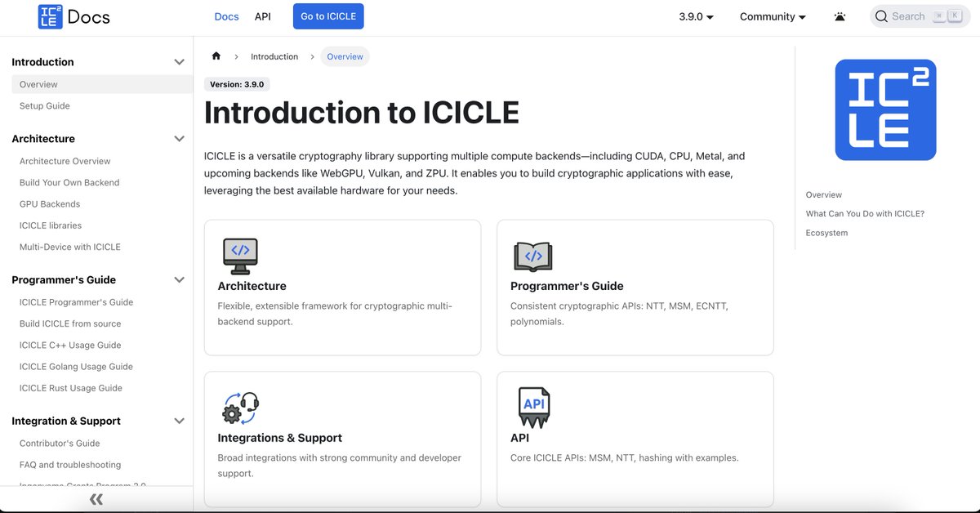
Task: Click the search shortcut K key hint
Action: [x=954, y=16]
